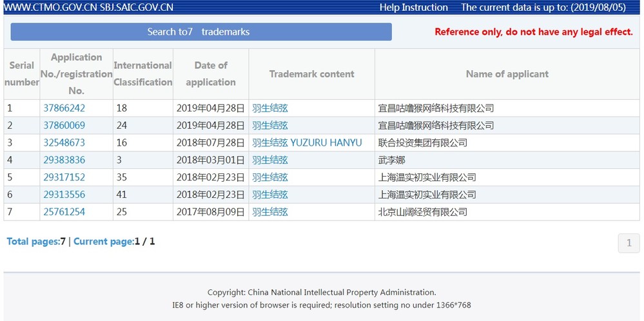This screenshot has width=644, height=321.
Task: Click the 'Serial number' column header
Action: coord(22,74)
